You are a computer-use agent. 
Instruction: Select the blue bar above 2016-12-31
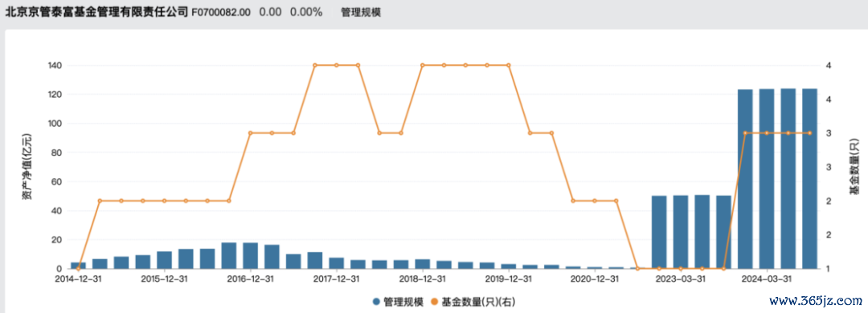coord(250,255)
